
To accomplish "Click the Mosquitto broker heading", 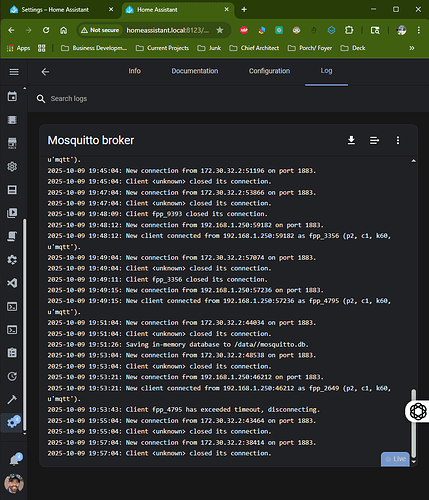I will 91,140.
